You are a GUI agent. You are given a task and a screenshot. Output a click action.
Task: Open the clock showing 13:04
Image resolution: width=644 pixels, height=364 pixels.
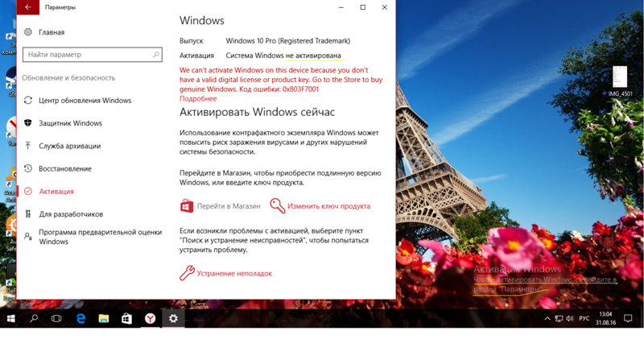pos(606,318)
